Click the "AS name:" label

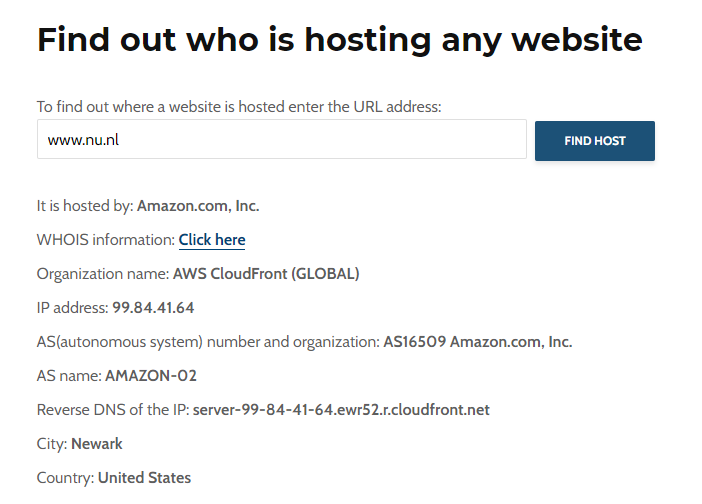(x=69, y=376)
